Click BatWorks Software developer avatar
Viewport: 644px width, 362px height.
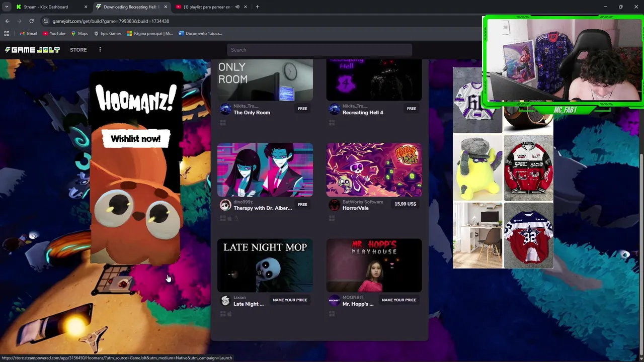pyautogui.click(x=335, y=205)
